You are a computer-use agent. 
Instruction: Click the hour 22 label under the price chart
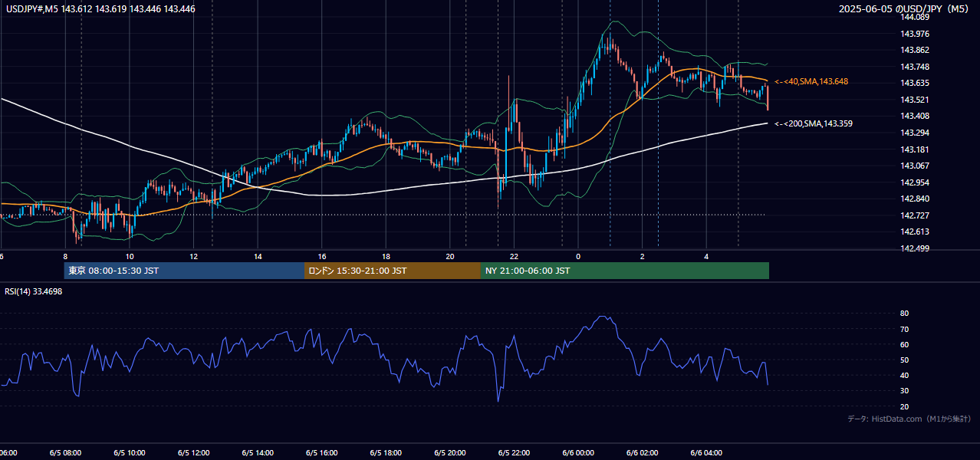pos(514,256)
